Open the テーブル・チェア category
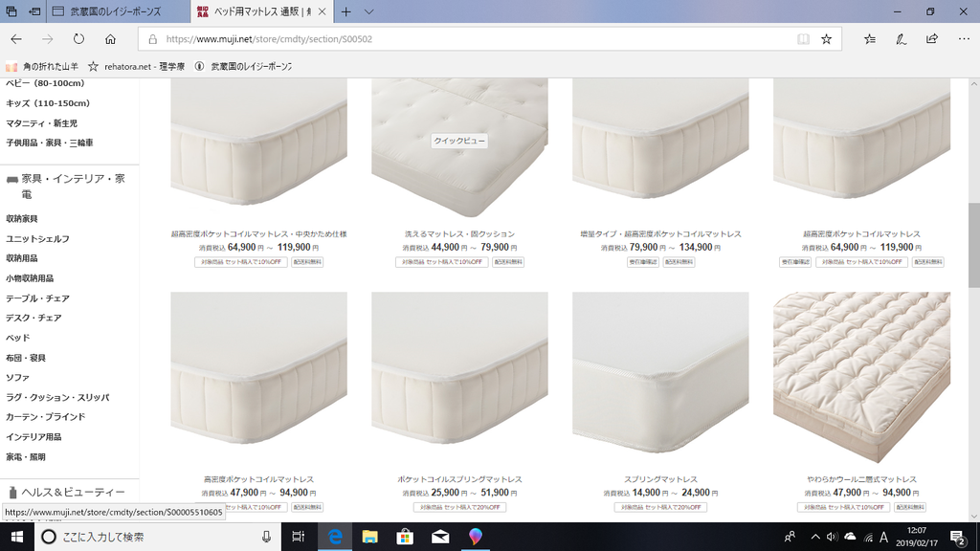This screenshot has width=980, height=551. (x=37, y=298)
